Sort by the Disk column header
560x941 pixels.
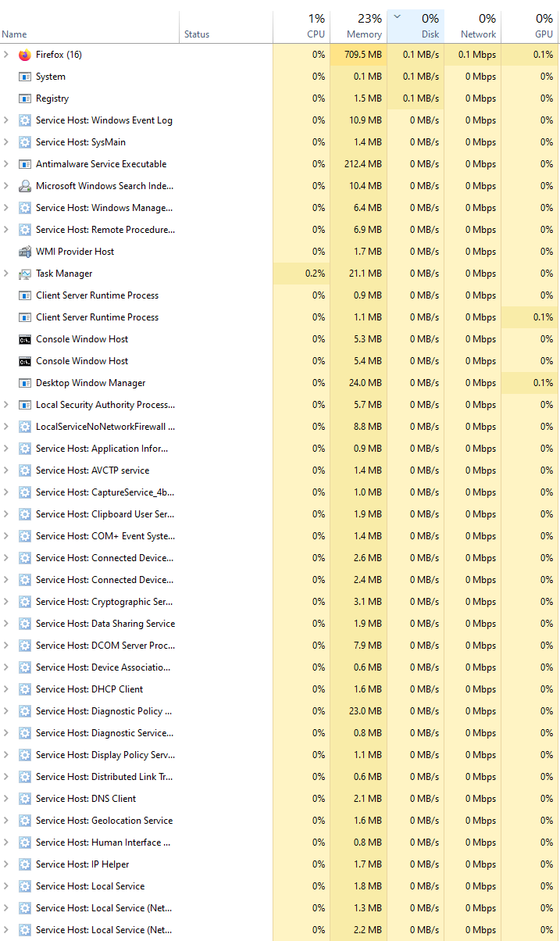[416, 27]
